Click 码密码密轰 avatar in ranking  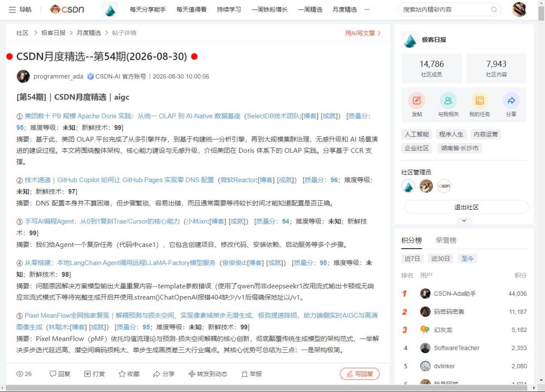click(425, 312)
